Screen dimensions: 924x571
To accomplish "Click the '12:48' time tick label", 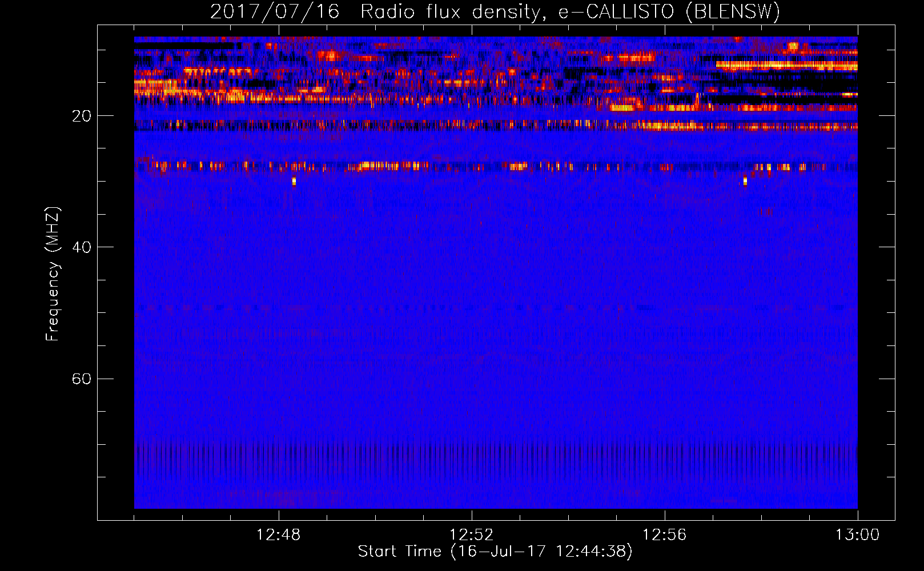I will 279,535.
